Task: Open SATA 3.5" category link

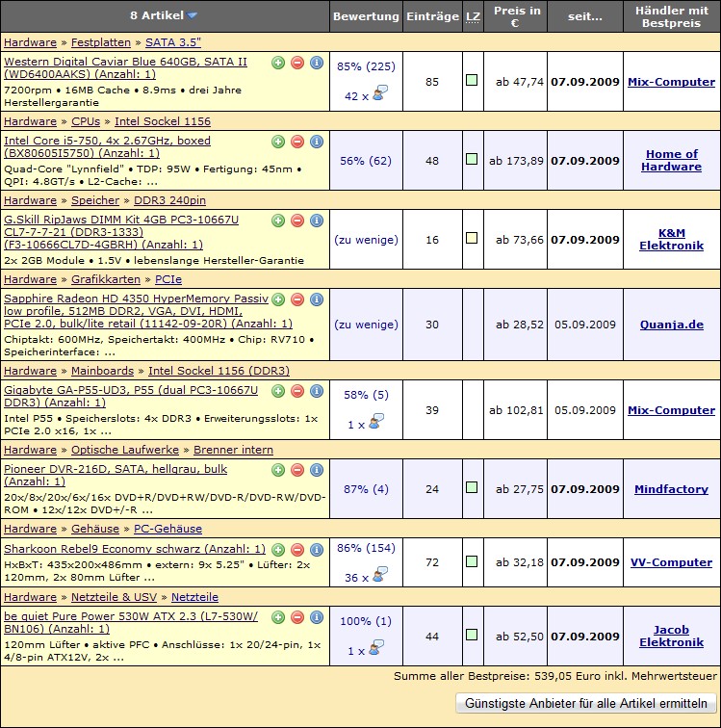Action: [x=173, y=42]
